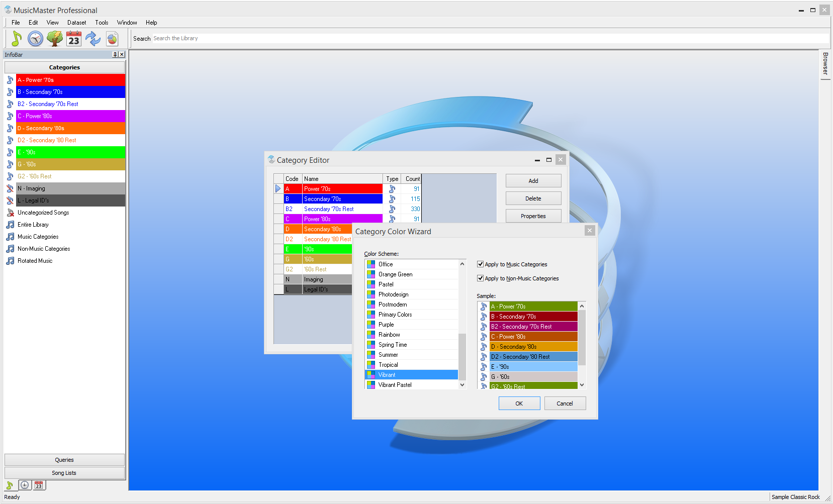Viewport: 833px width, 504px height.
Task: Click note icon beside sample A - Power '70s
Action: click(x=484, y=307)
